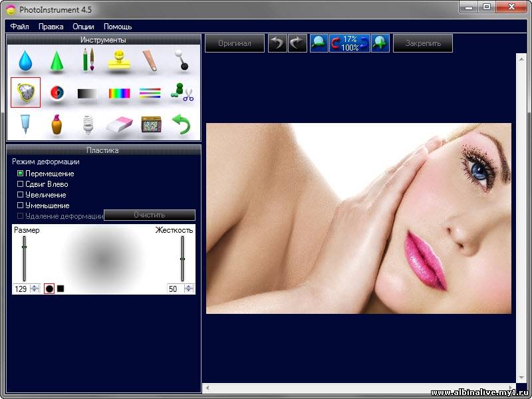The height and width of the screenshot is (399, 532).
Task: Click the Пластика panel header
Action: click(x=104, y=150)
